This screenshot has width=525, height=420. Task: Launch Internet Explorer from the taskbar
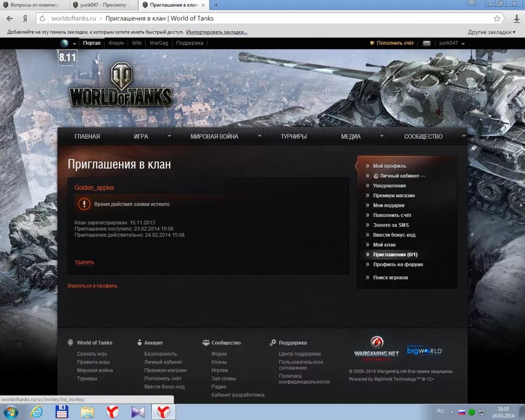pos(37,412)
